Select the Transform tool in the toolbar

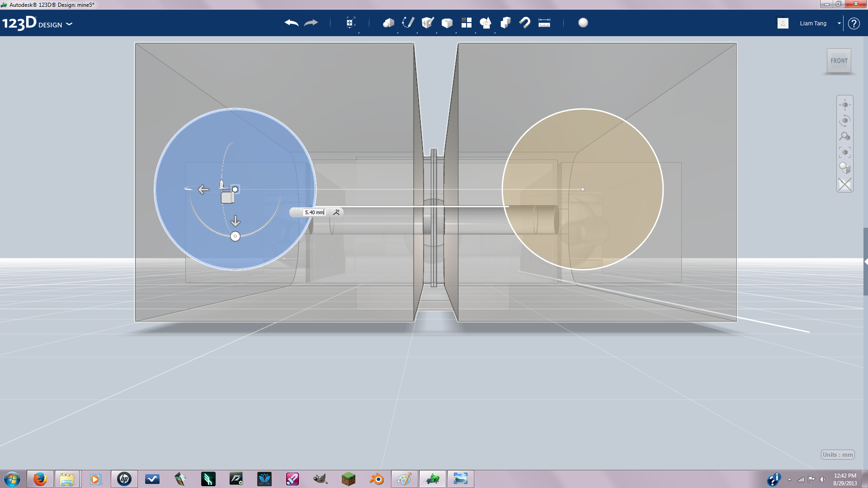350,23
